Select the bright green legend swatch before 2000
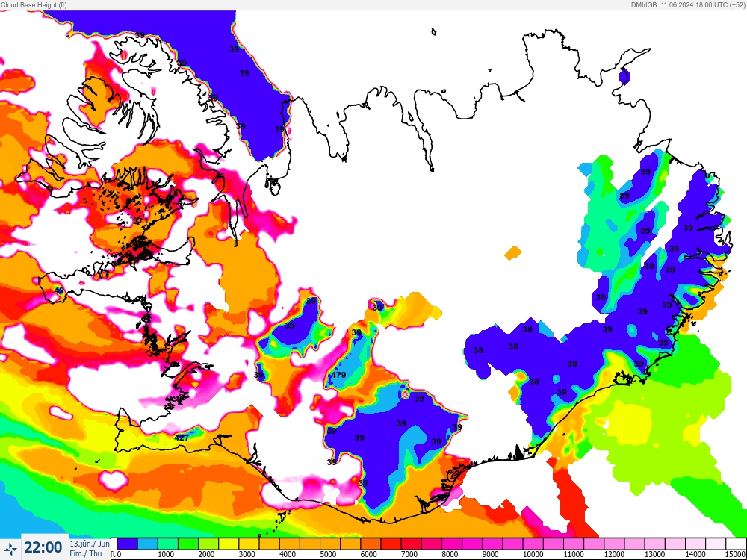Viewport: 747px width, 560px height. pos(187,544)
